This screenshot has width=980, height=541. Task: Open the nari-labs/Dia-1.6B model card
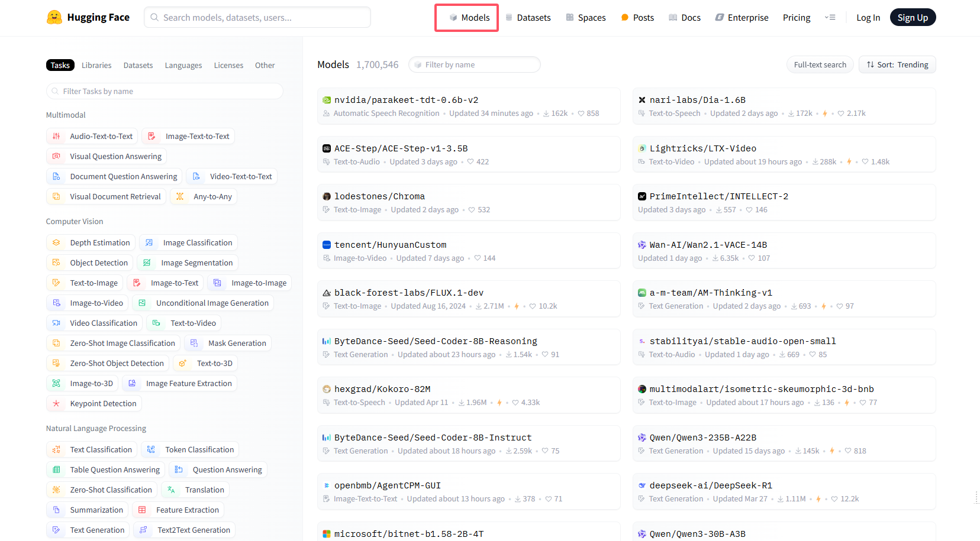click(x=784, y=106)
